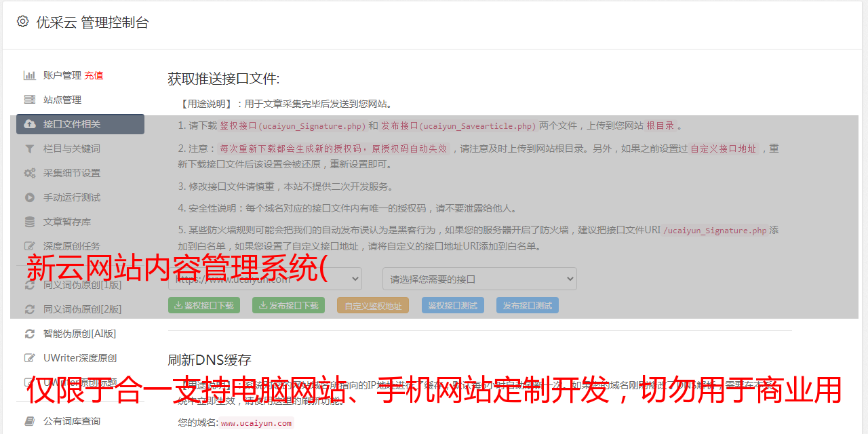Screen dimensions: 868x434
Task: Click the 刷新DNS缓存 heading
Action: pos(210,359)
